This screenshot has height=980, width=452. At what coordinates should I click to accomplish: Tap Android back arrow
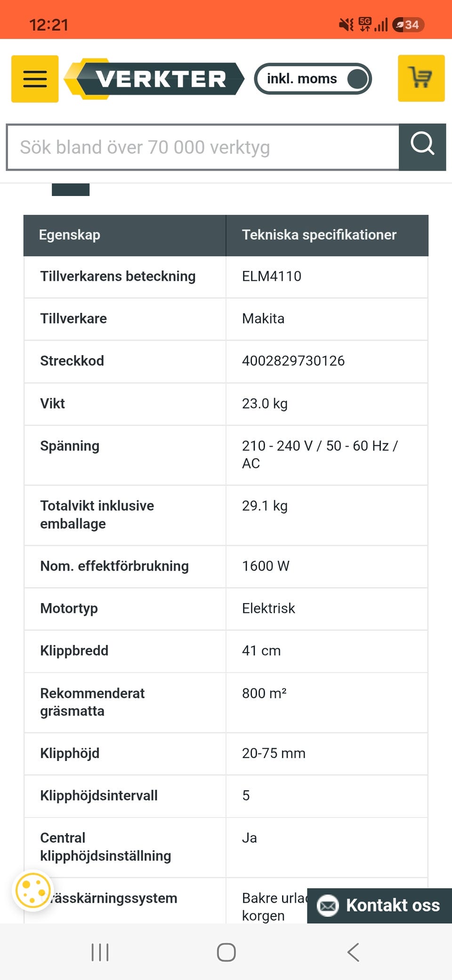353,952
